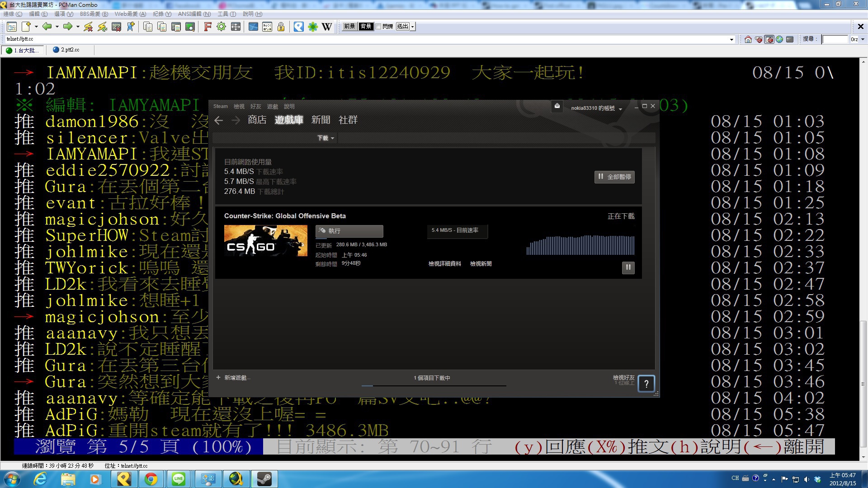The height and width of the screenshot is (488, 868).
Task: Click the new connection page icon
Action: (26, 27)
